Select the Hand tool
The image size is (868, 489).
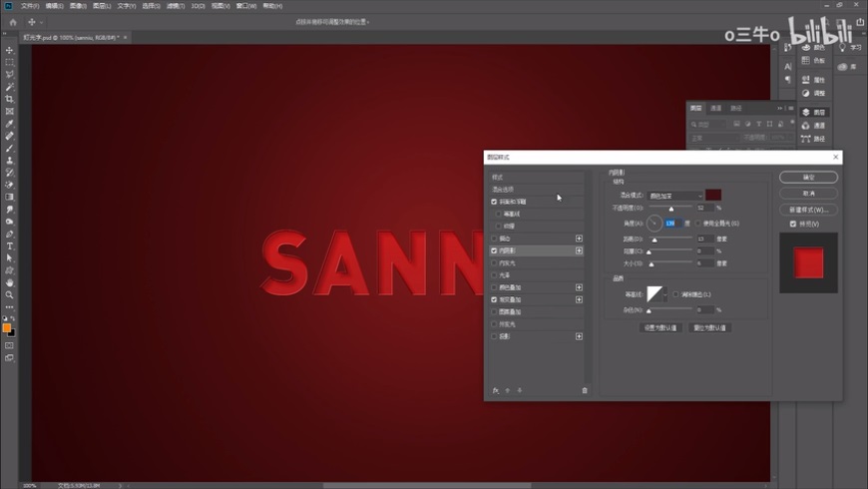10,282
